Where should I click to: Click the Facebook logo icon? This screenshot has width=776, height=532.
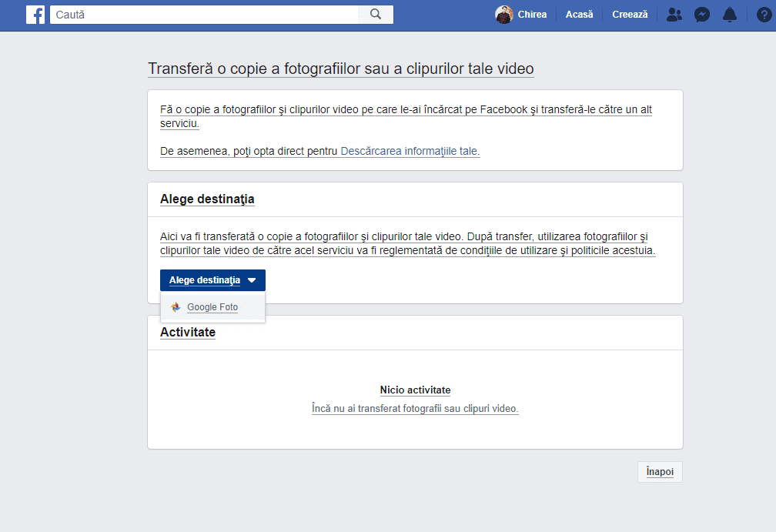(35, 14)
